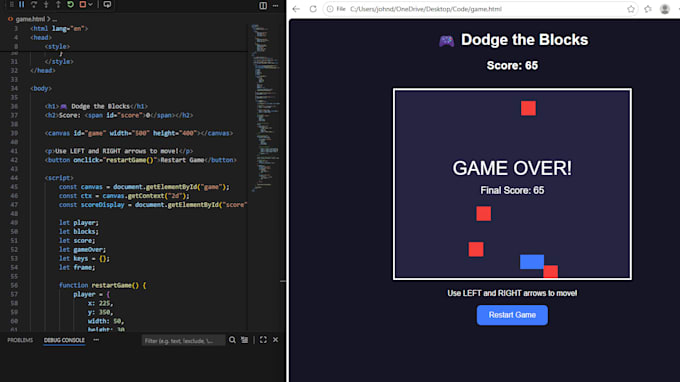This screenshot has height=382, width=680.
Task: Clear the debug console output
Action: [245, 340]
